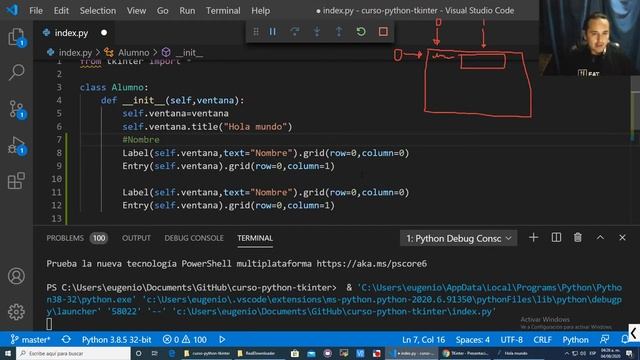Viewport: 640px width, 360px height.
Task: Open the terminal selector Python Debug Console dropdown
Action: pos(458,238)
